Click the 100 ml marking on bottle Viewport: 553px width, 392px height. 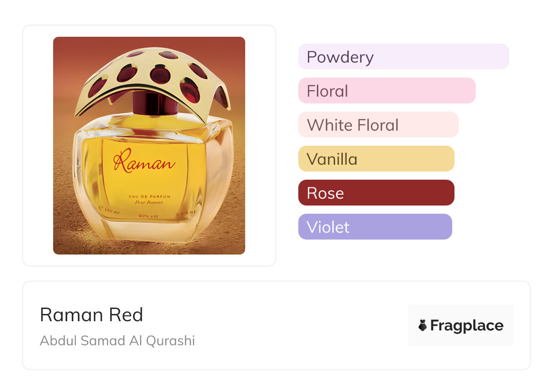110,211
